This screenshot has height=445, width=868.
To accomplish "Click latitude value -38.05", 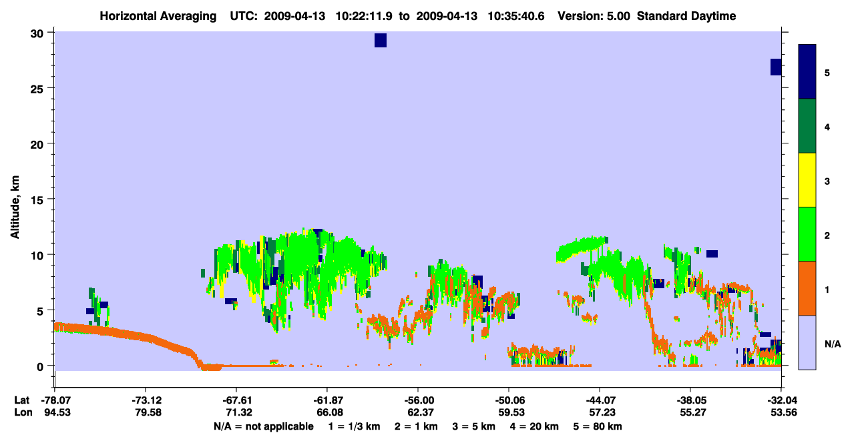I will click(690, 400).
